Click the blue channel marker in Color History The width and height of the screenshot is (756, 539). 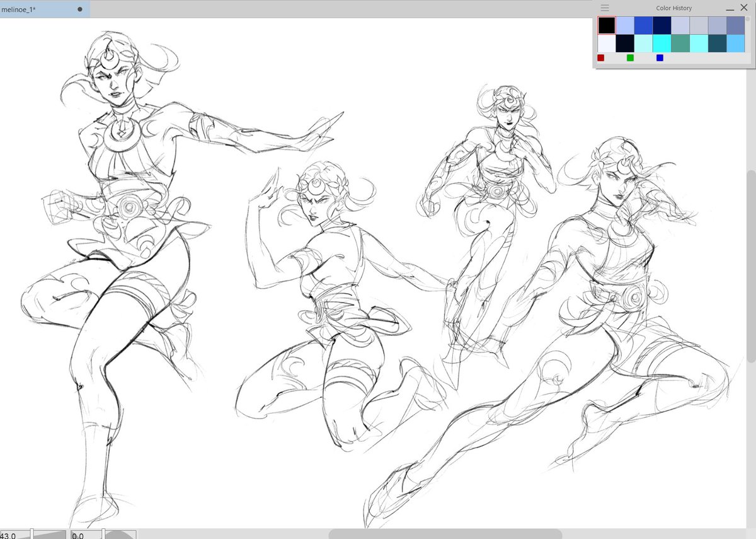click(x=660, y=58)
